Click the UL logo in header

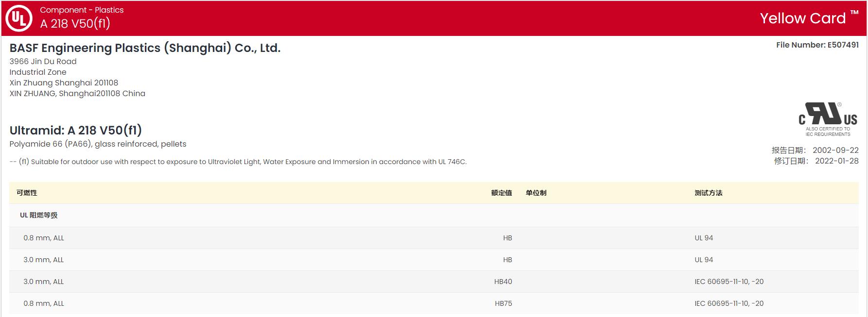coord(18,18)
